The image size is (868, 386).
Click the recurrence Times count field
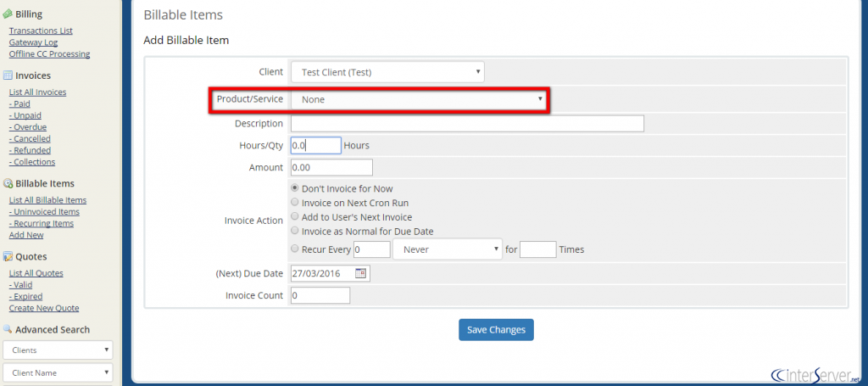pos(538,249)
